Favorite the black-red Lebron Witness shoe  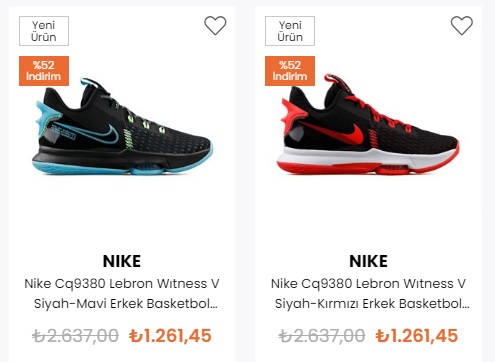coord(462,25)
